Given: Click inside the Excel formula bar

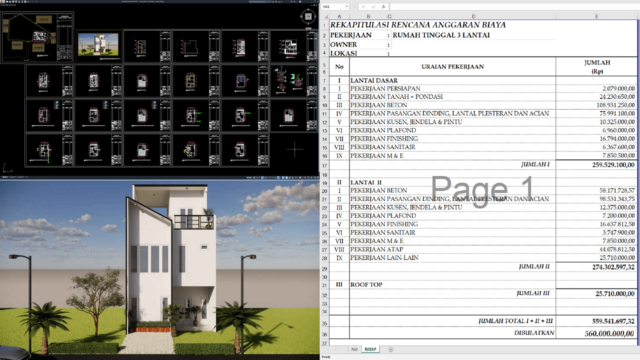Looking at the screenshot, I should click(514, 7).
